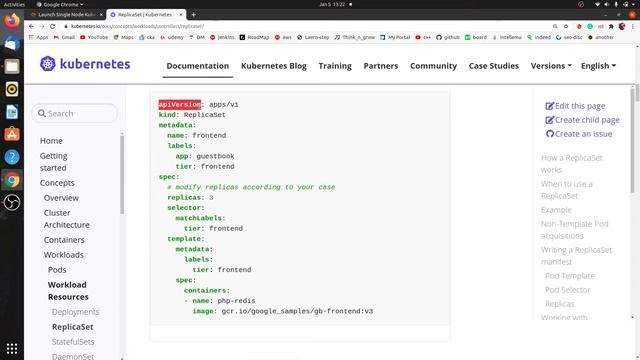Open the indeed bookmark
The height and width of the screenshot is (360, 640).
tap(539, 37)
